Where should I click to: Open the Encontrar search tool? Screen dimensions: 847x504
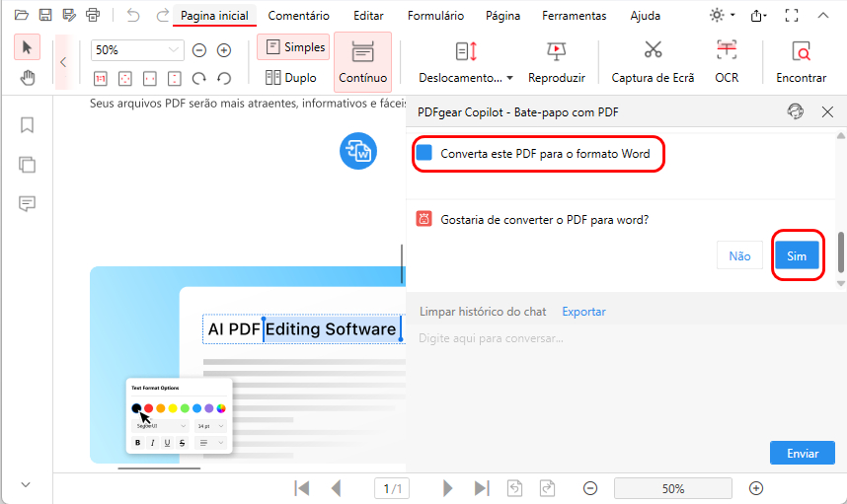[x=801, y=61]
